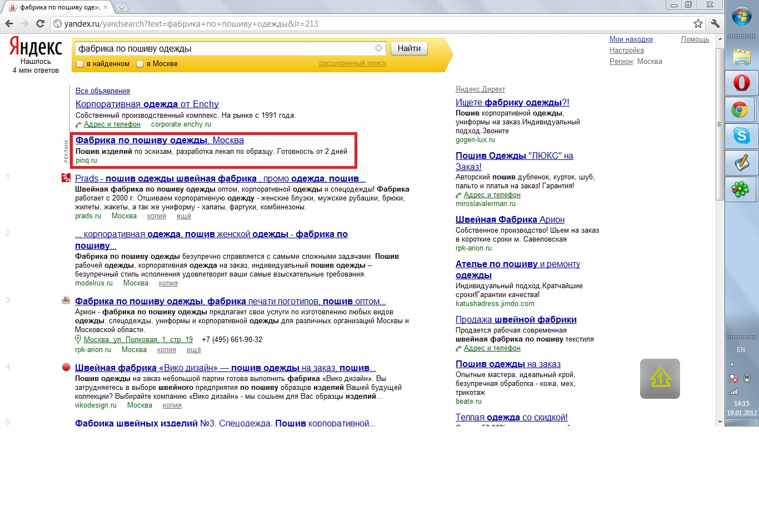The height and width of the screenshot is (532, 759).
Task: Open 'Фабрика по пошиву одежды. Москва' ad
Action: (x=159, y=140)
